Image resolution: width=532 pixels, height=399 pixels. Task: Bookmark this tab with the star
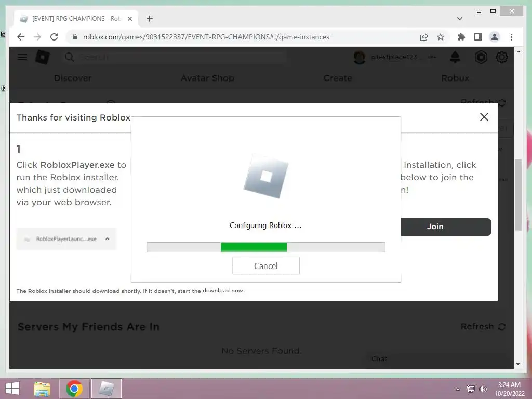coord(441,37)
